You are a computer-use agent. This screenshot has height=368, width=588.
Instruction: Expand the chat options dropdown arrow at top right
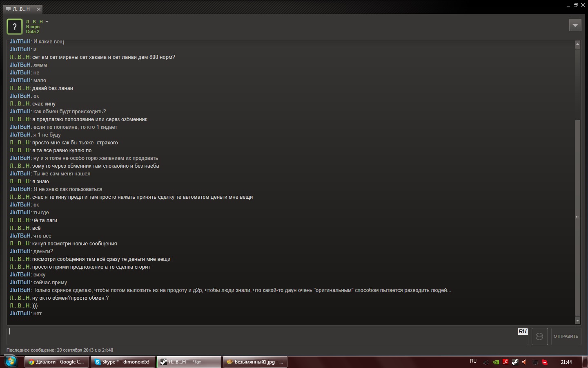point(575,25)
